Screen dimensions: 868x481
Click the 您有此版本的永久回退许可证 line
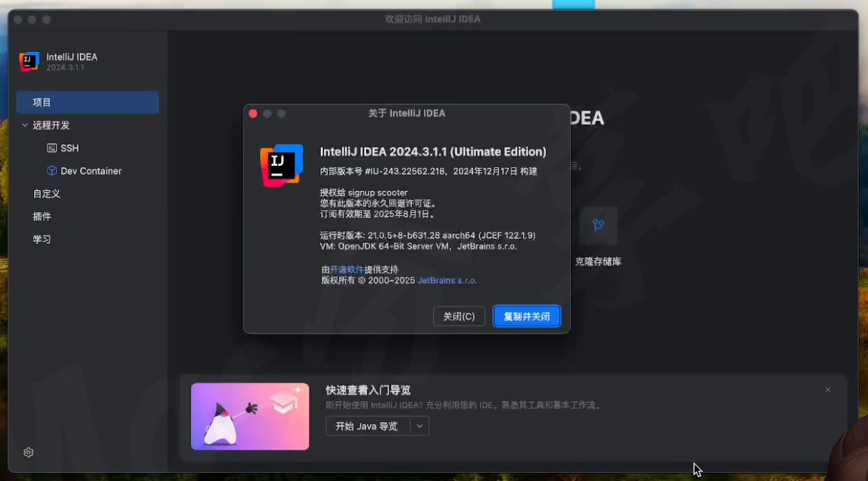pyautogui.click(x=379, y=203)
